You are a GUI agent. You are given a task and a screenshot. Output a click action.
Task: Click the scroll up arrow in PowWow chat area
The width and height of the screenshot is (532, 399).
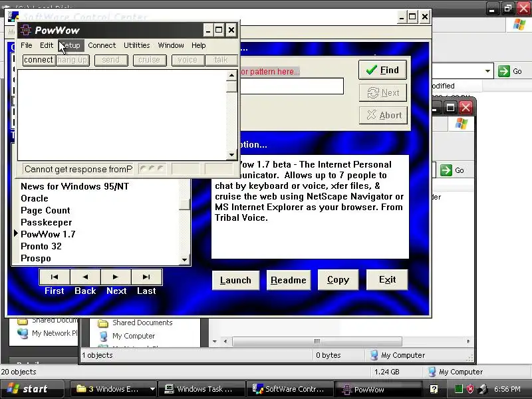[231, 75]
